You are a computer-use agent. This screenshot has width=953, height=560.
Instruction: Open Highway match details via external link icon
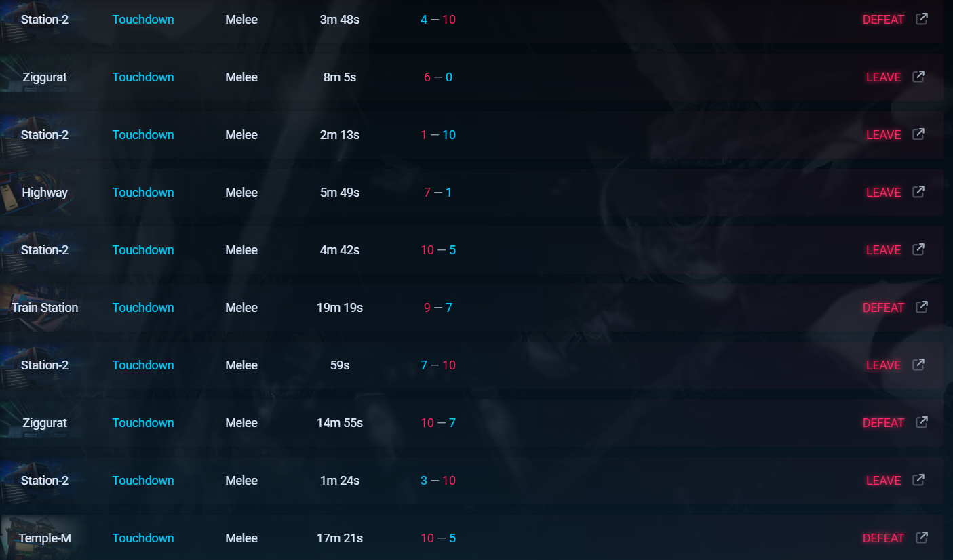918,192
